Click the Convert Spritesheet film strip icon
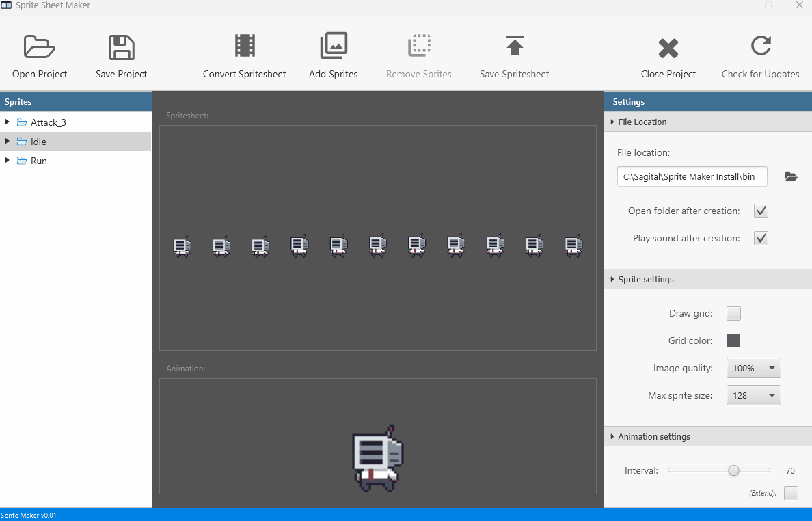Screen dimensions: 812x521 pos(245,46)
